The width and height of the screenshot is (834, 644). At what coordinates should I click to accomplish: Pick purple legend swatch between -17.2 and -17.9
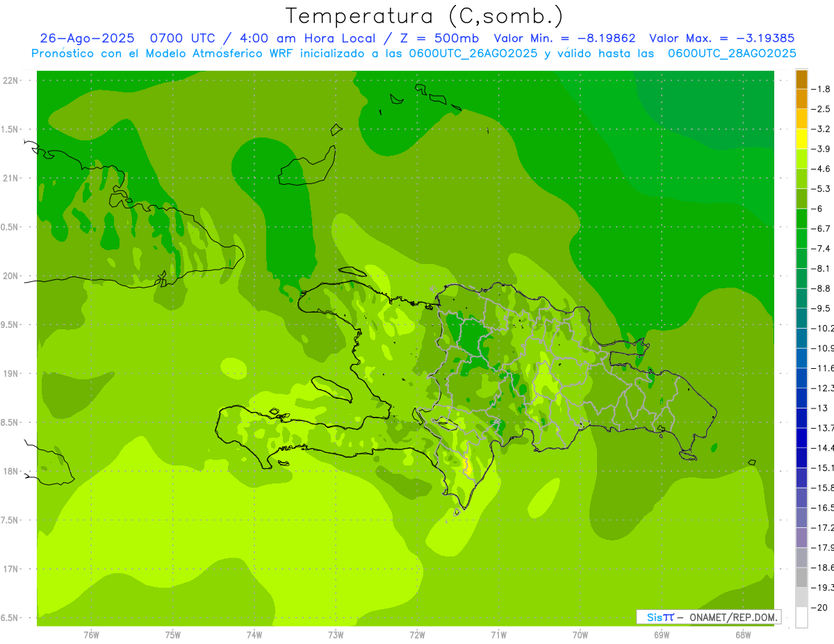(x=801, y=537)
